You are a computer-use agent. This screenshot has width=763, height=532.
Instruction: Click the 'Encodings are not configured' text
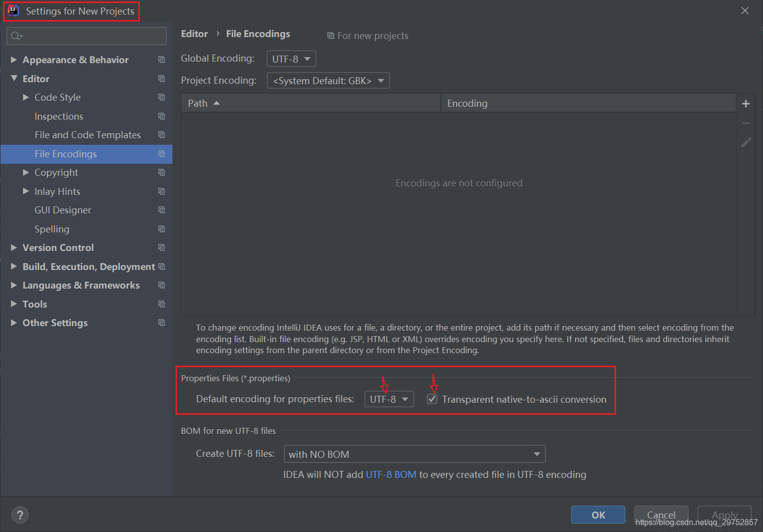coord(459,183)
